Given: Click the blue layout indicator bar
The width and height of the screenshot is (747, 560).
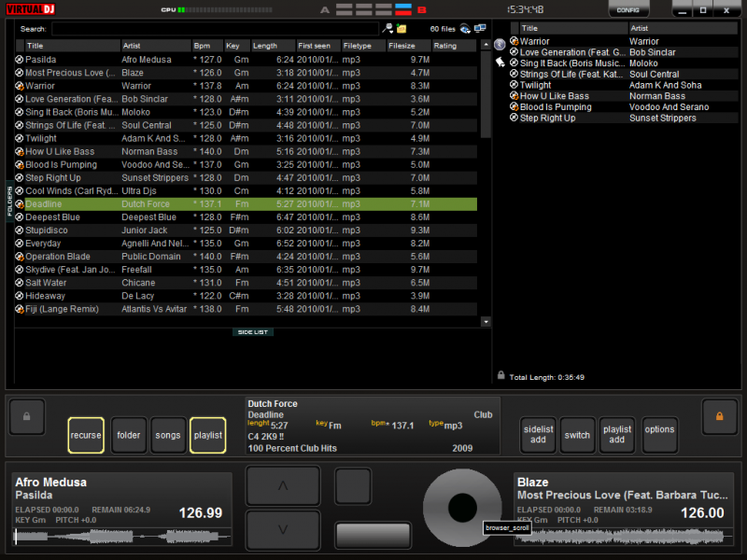Looking at the screenshot, I should [x=403, y=7].
